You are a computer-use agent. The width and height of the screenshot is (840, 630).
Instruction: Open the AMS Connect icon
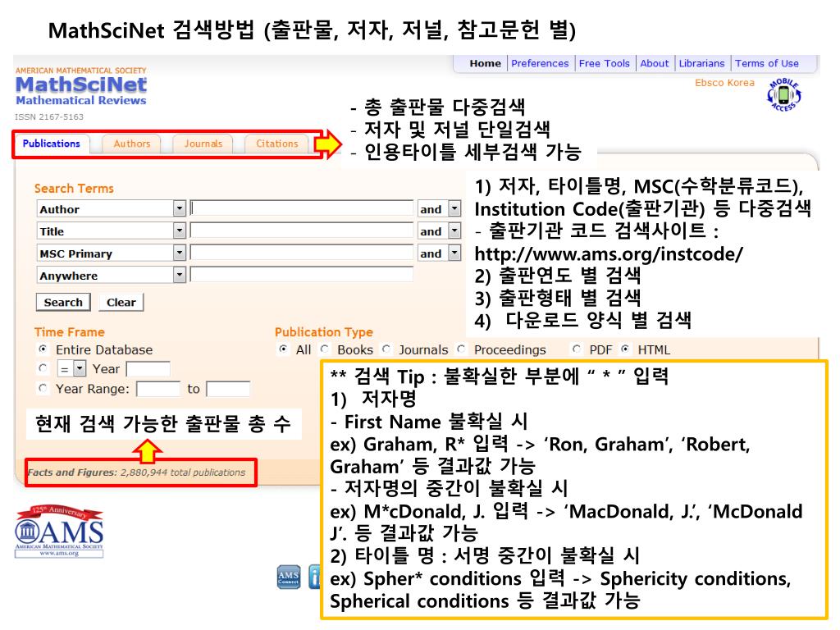click(288, 577)
